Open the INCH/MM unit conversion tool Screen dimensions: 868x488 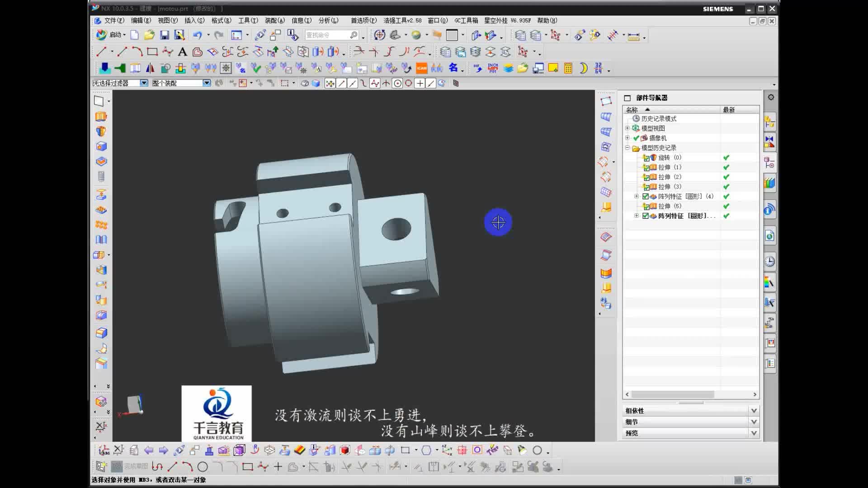(493, 68)
